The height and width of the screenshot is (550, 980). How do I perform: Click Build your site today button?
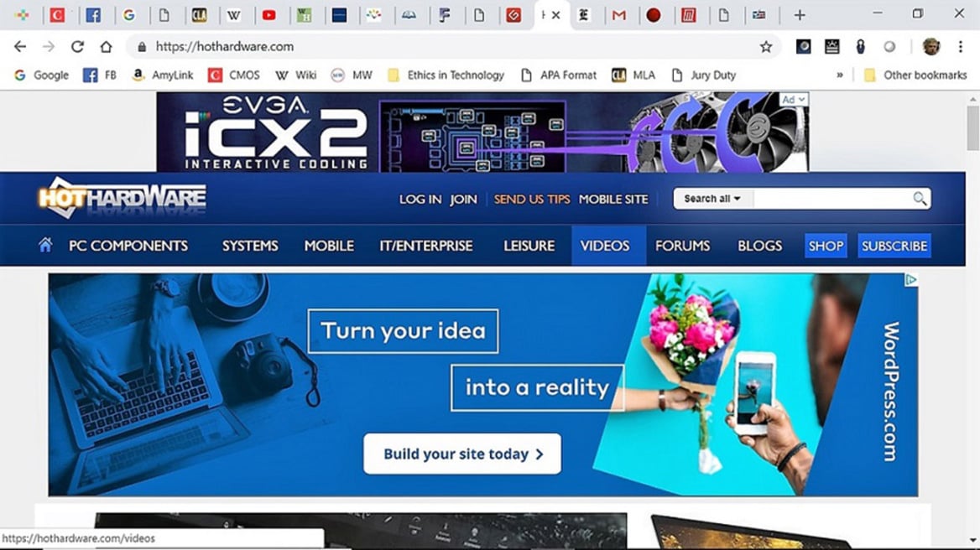pyautogui.click(x=461, y=454)
